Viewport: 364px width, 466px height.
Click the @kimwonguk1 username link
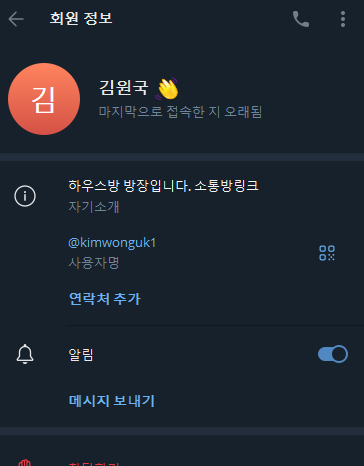tap(112, 243)
